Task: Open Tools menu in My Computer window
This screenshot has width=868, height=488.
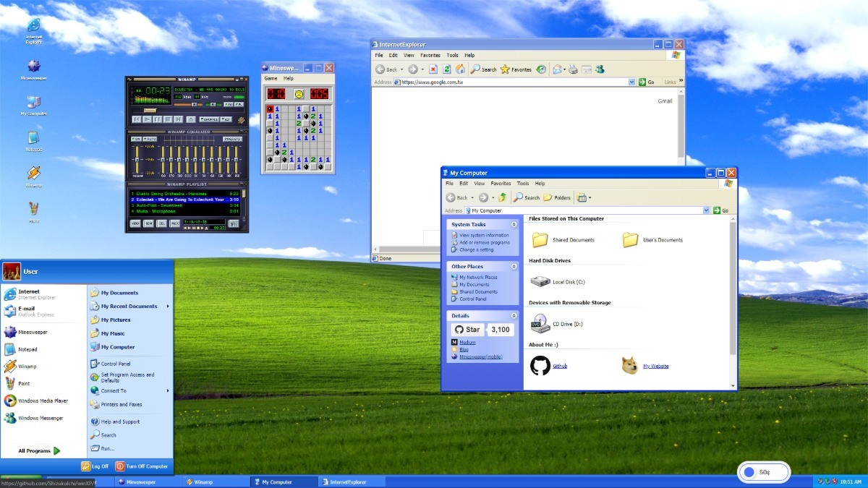Action: point(523,184)
